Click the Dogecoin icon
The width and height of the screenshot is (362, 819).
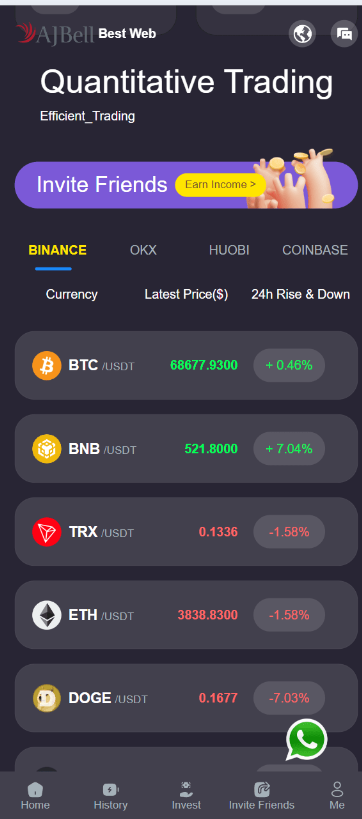click(x=47, y=698)
